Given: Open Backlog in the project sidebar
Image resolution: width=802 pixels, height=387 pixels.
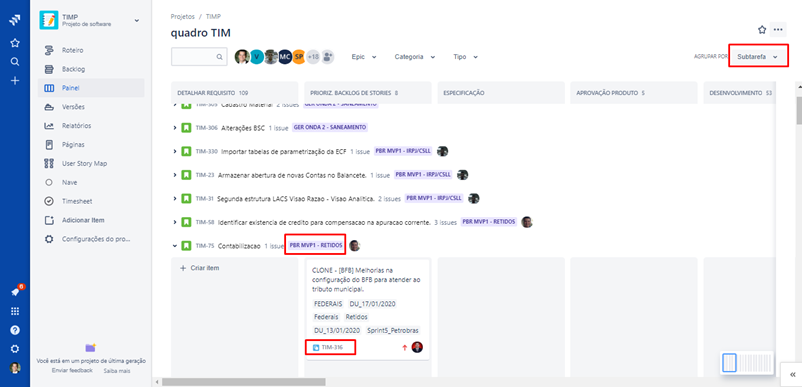Looking at the screenshot, I should 91,69.
